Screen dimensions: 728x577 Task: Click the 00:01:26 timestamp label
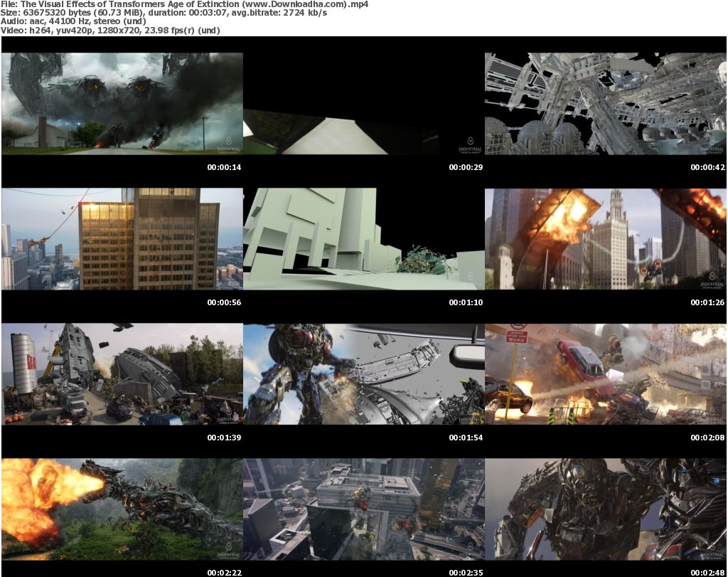tap(707, 302)
